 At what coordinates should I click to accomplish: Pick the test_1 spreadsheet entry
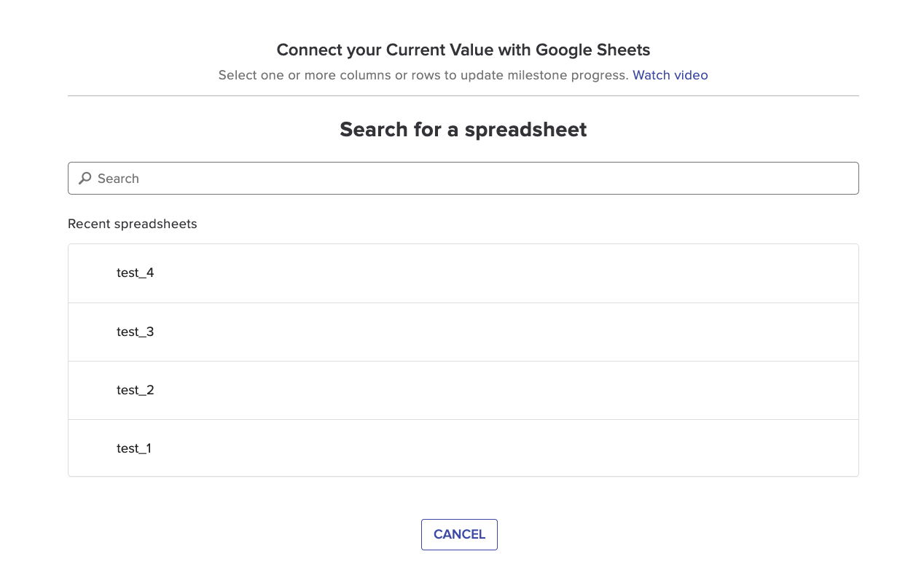point(463,448)
